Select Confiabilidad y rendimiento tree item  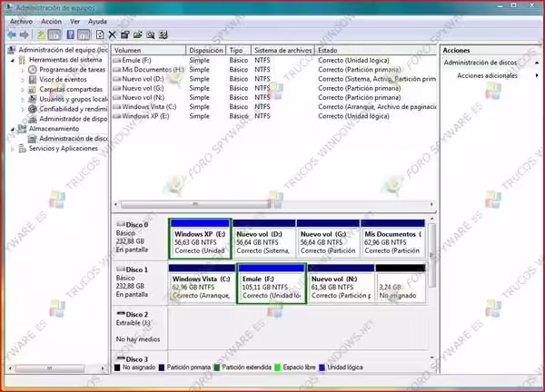tap(74, 109)
